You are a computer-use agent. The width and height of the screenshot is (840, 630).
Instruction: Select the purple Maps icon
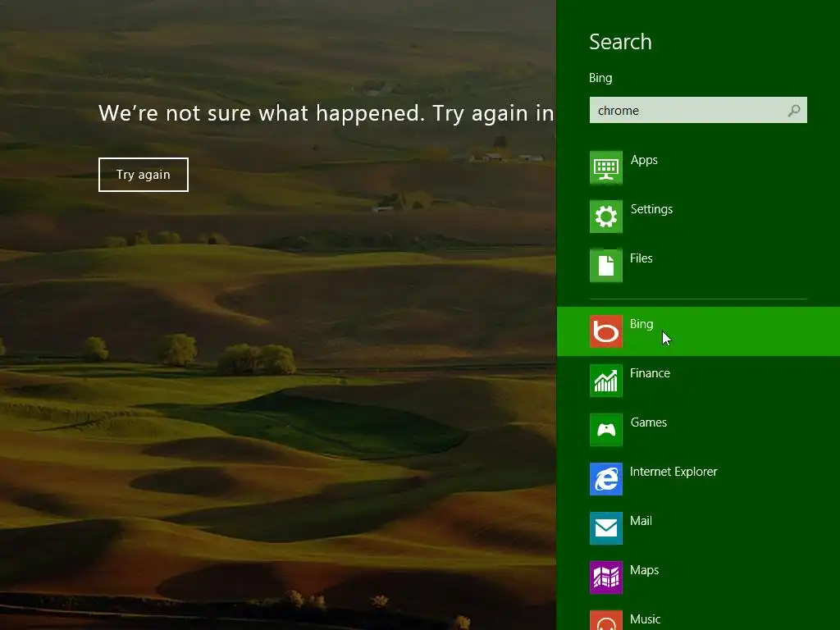tap(606, 577)
